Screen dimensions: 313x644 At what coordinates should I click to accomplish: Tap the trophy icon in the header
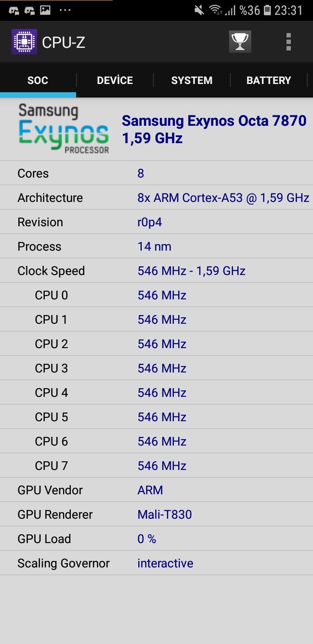tap(240, 42)
